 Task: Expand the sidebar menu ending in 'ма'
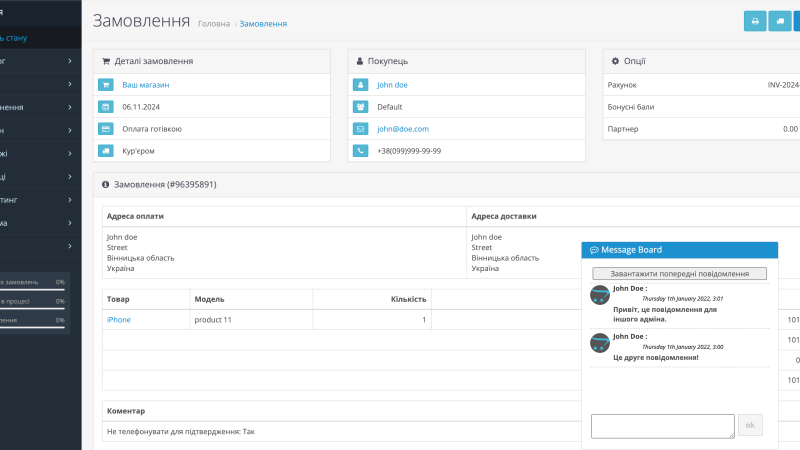(40, 223)
